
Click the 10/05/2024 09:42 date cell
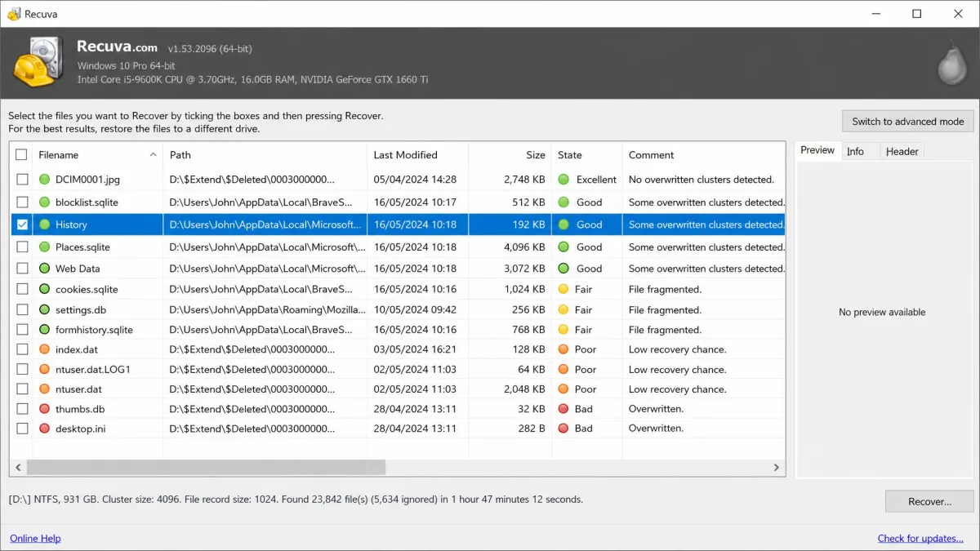click(x=415, y=310)
